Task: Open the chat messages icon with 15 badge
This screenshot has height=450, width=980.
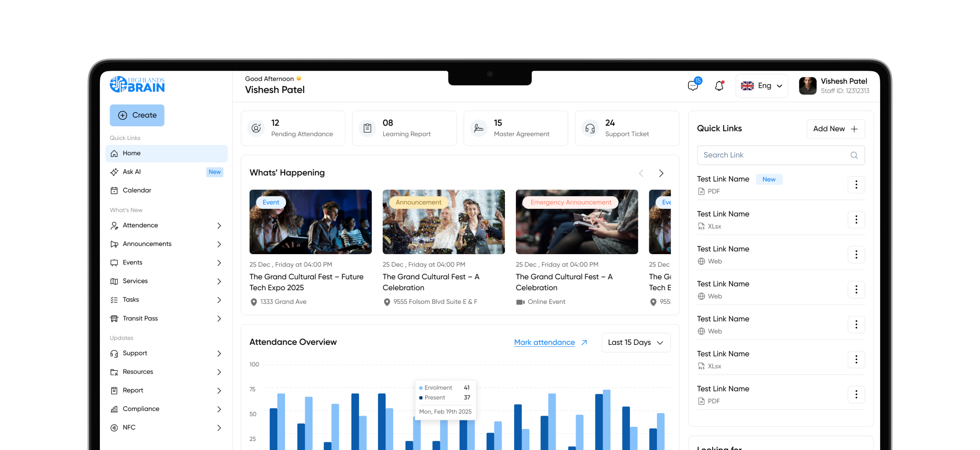Action: [693, 86]
